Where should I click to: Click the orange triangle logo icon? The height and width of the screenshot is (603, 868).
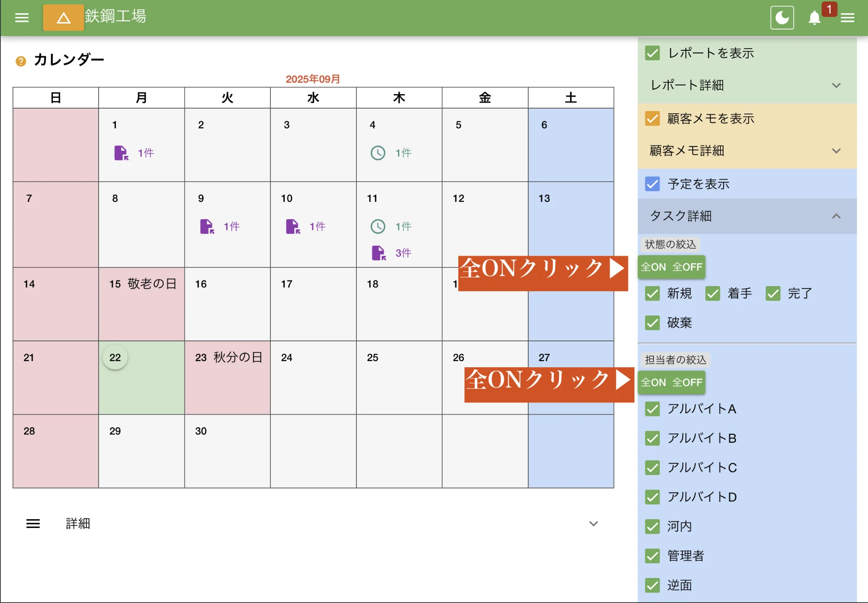63,18
